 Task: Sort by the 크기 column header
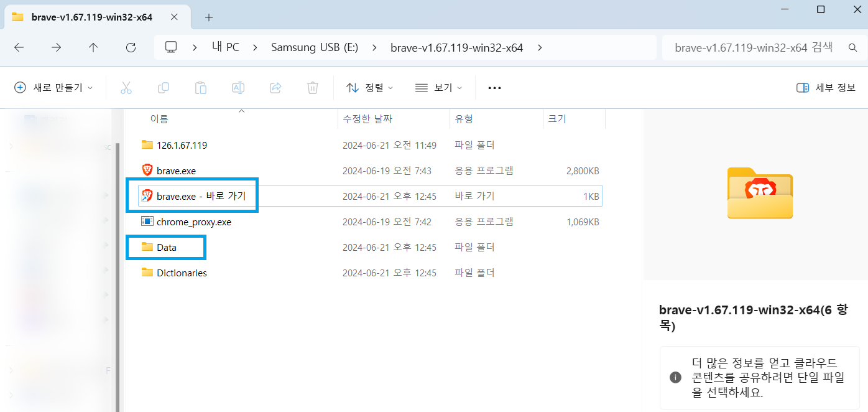pyautogui.click(x=557, y=118)
